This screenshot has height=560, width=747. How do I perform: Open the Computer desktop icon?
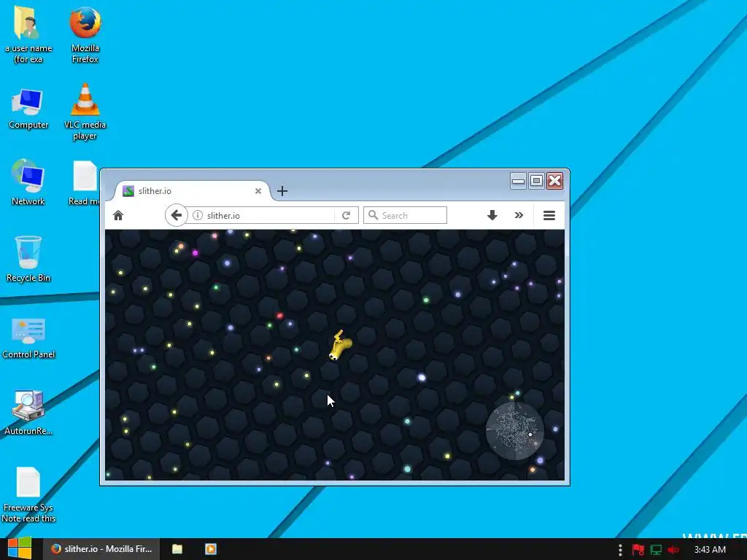[x=28, y=109]
